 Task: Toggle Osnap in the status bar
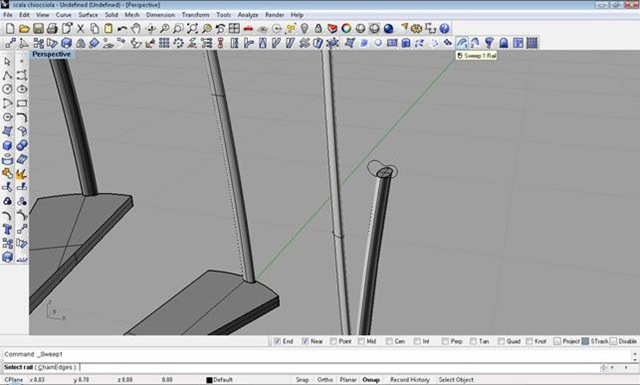371,380
